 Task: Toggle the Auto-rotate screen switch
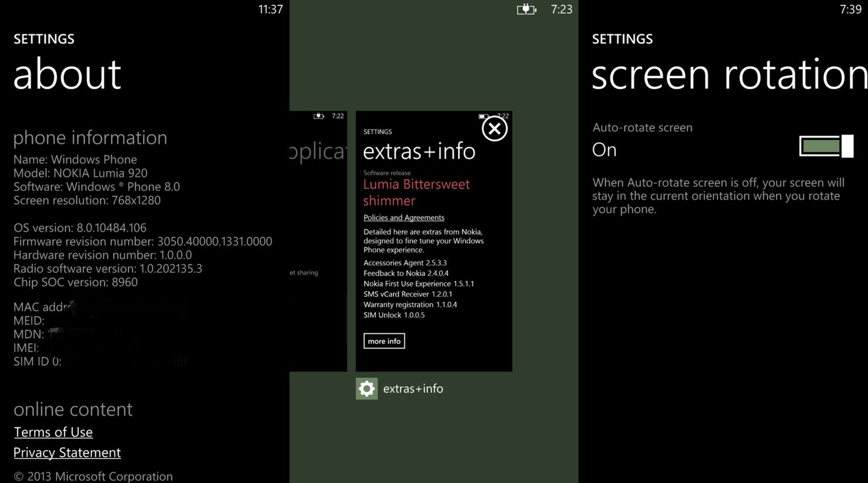coord(827,146)
